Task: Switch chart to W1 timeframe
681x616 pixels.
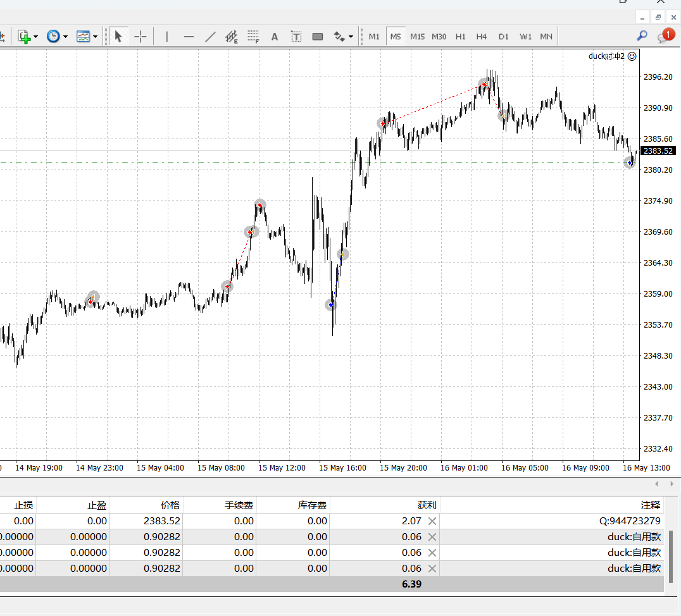Action: (525, 37)
